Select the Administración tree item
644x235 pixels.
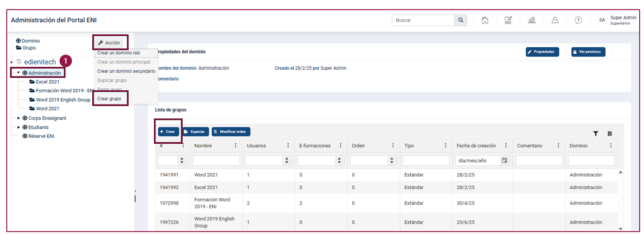(44, 73)
